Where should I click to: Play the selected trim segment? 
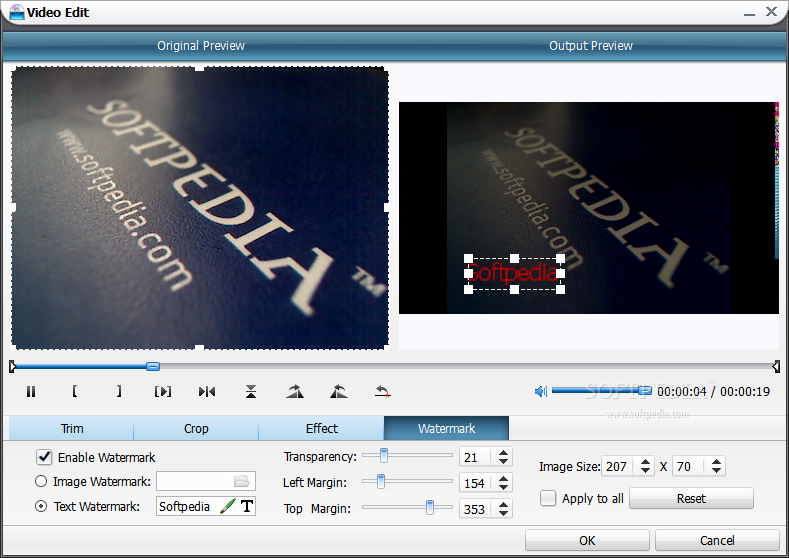163,391
